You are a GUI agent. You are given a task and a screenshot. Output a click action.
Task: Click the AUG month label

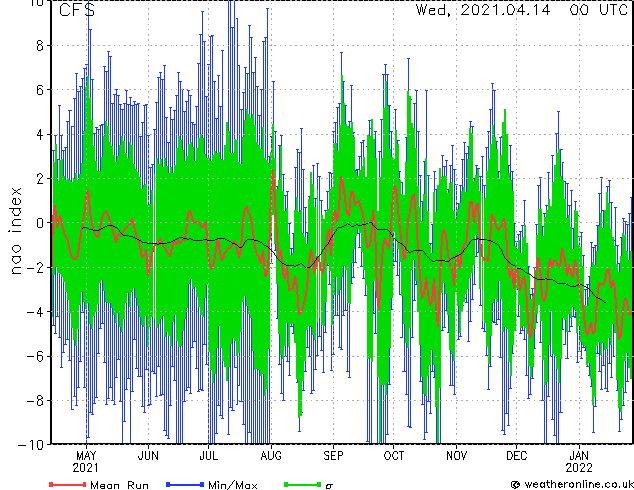point(271,456)
